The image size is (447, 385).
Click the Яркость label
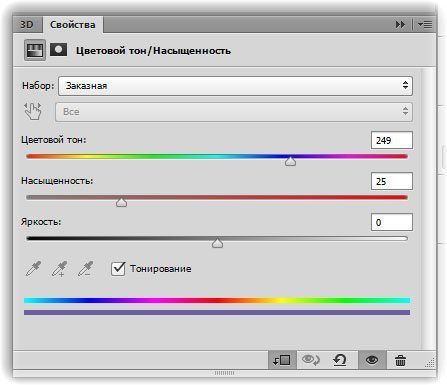pos(41,222)
